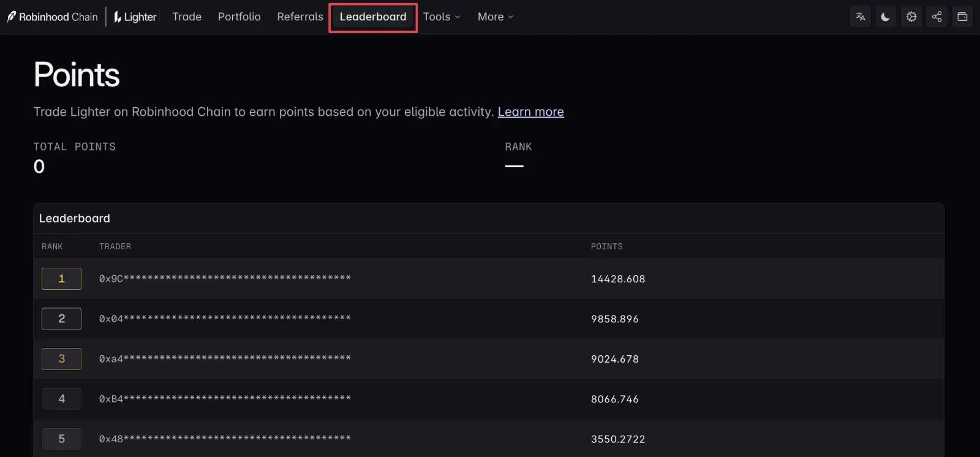Select trader address starting with 0x48
The height and width of the screenshot is (457, 980).
coord(225,439)
